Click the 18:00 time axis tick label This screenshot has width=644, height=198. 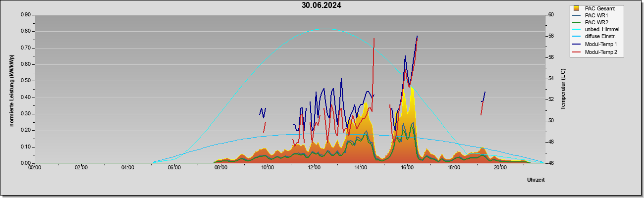tap(454, 167)
